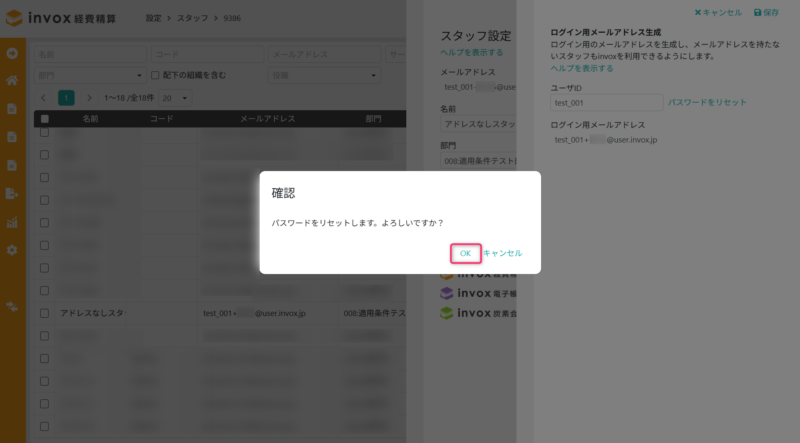Click the invox 炭素会 product logo
The width and height of the screenshot is (800, 443).
click(478, 313)
